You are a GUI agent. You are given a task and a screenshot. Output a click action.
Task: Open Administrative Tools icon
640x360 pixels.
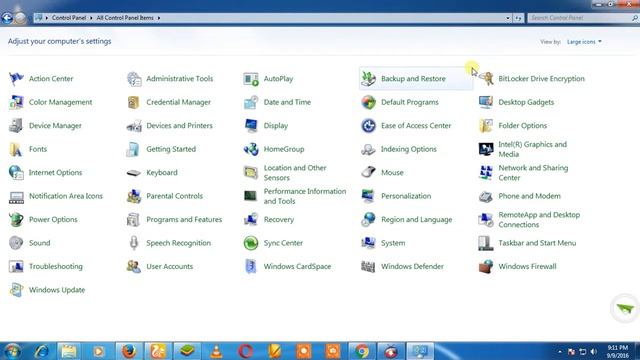(x=134, y=78)
